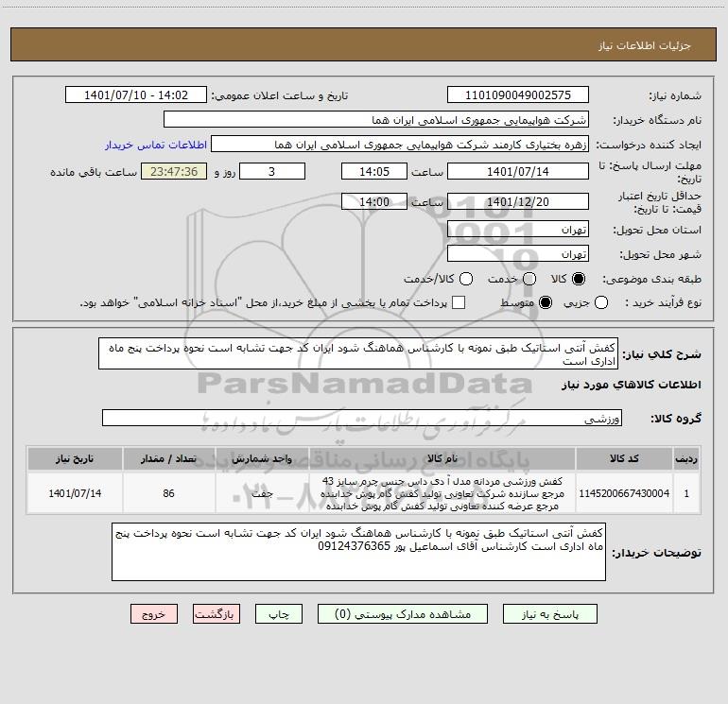The width and height of the screenshot is (728, 704).
Task: Select the خدمت radio button
Action: pyautogui.click(x=529, y=279)
